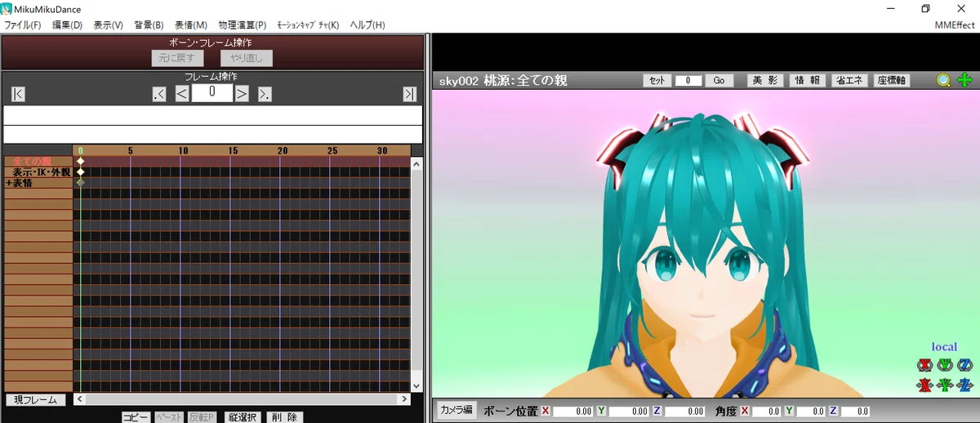
Task: Open the ファイル(F) menu
Action: pyautogui.click(x=23, y=25)
